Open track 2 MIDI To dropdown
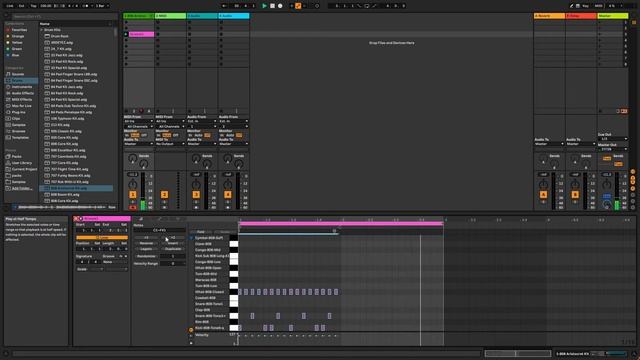Viewport: 640px width, 360px height. point(171,144)
